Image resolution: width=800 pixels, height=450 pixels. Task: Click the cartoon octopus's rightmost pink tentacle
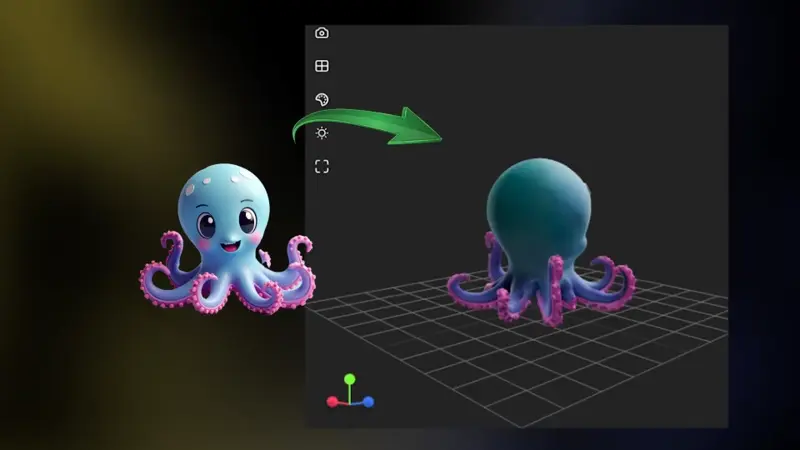tap(301, 270)
